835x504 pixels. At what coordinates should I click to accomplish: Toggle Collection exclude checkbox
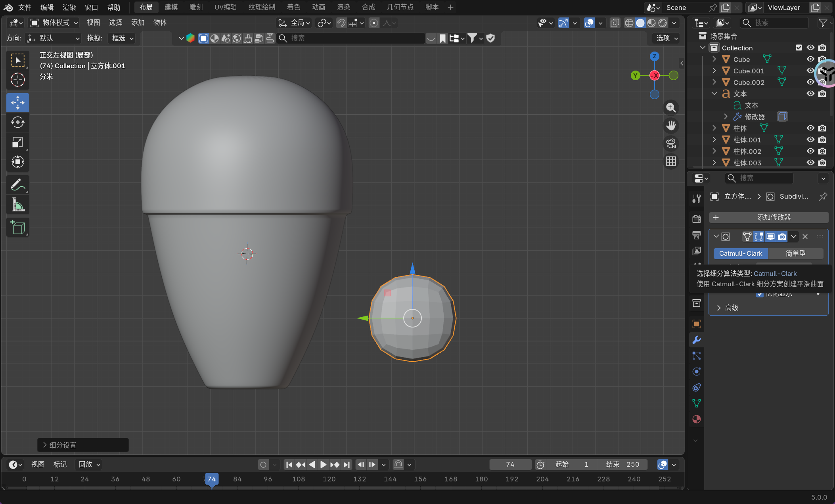799,48
